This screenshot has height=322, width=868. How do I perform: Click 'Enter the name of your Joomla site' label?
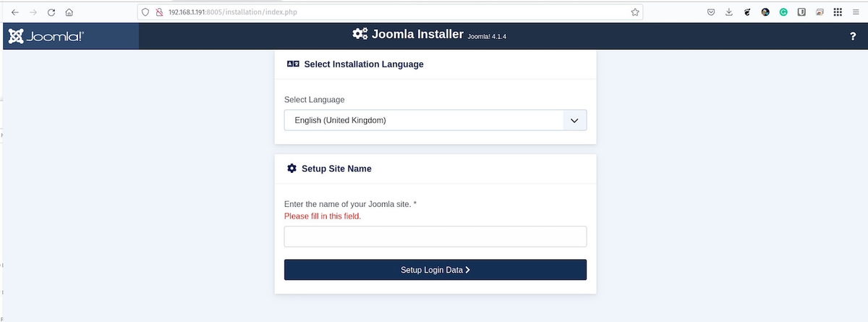pyautogui.click(x=350, y=204)
